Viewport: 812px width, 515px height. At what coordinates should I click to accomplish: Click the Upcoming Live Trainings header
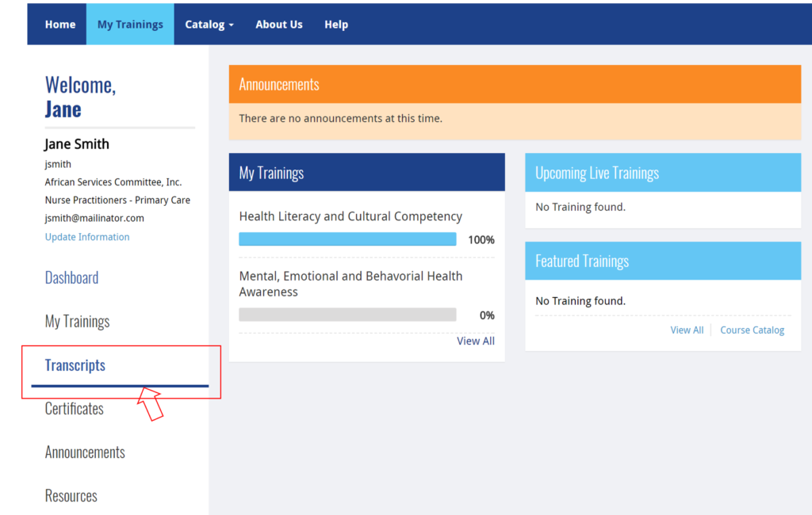663,173
